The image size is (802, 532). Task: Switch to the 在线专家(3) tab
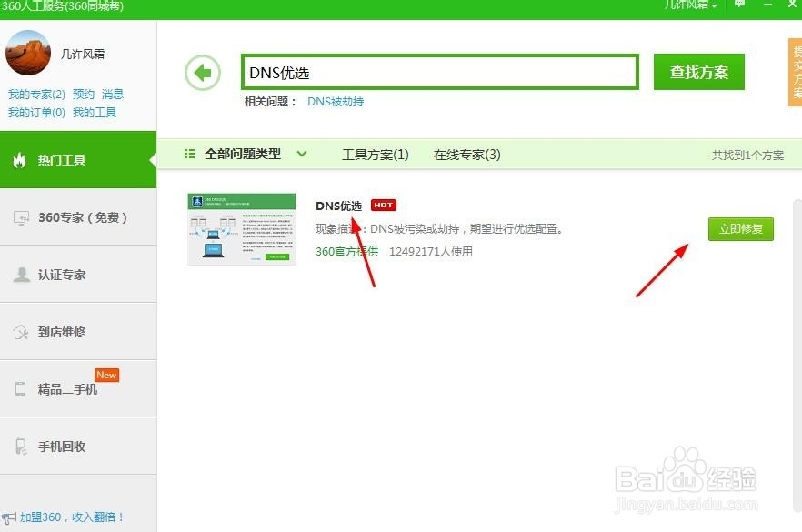click(467, 155)
